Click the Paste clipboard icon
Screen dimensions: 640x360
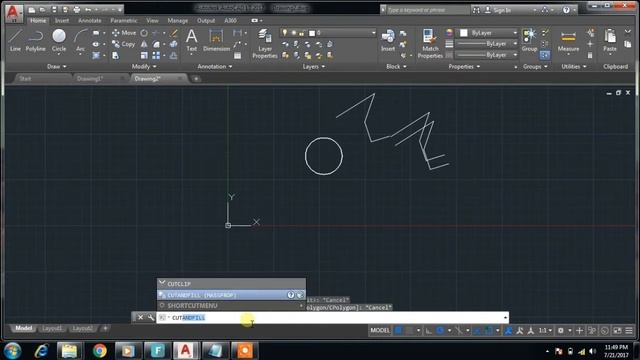coord(610,40)
